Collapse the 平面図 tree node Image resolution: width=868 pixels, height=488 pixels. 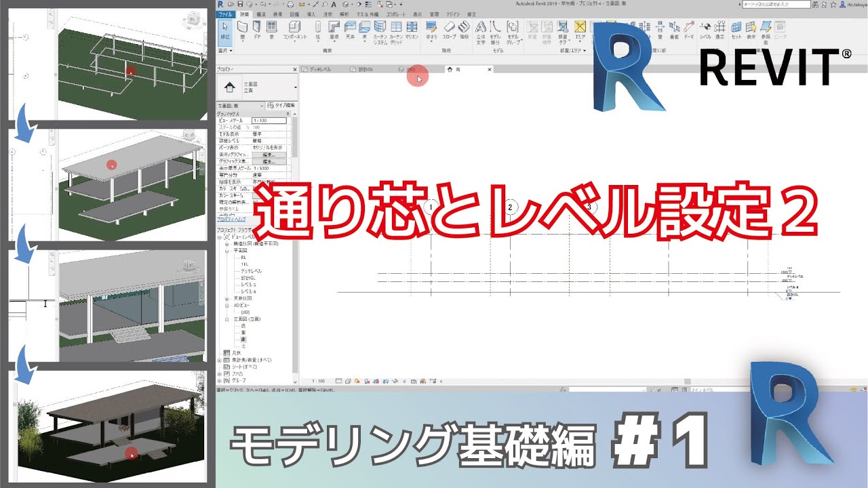click(x=227, y=250)
